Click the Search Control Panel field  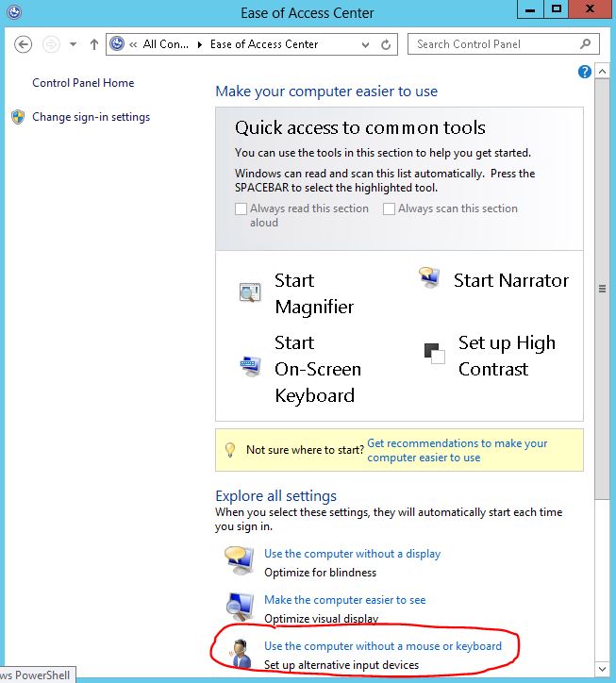503,44
